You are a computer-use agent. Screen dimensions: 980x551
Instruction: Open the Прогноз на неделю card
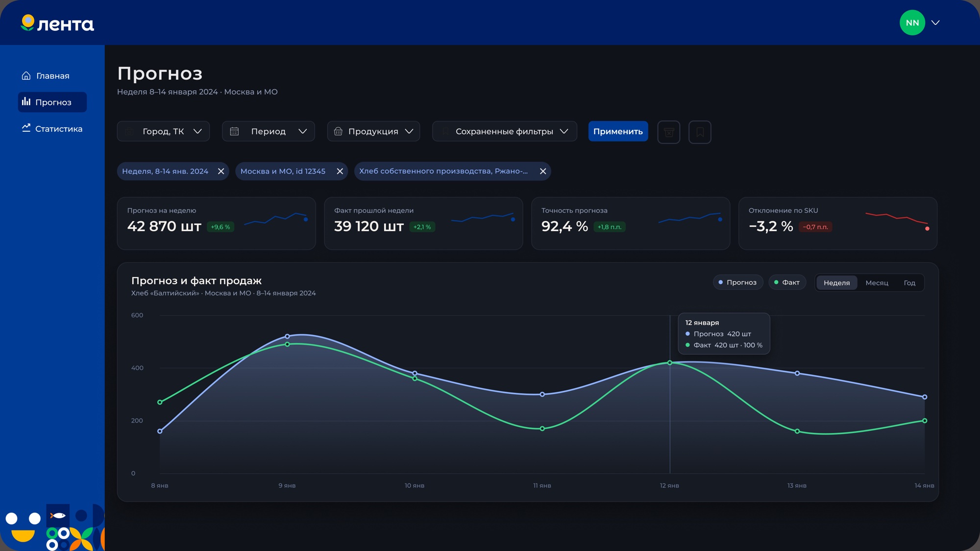tap(216, 223)
